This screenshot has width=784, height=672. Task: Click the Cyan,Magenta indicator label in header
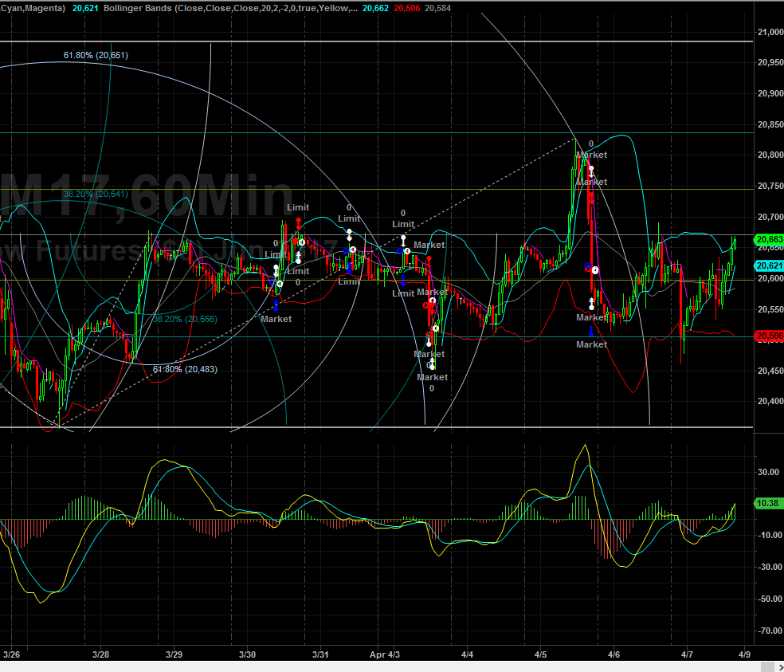(x=33, y=7)
